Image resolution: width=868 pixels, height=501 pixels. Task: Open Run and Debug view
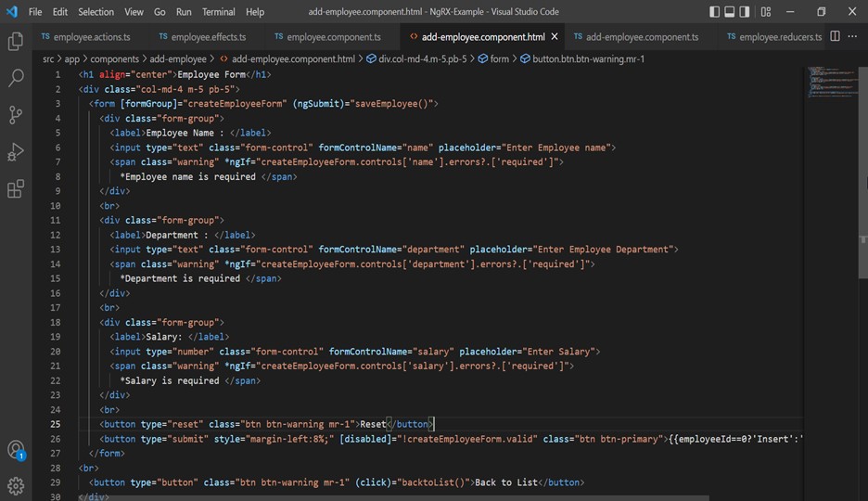tap(16, 152)
